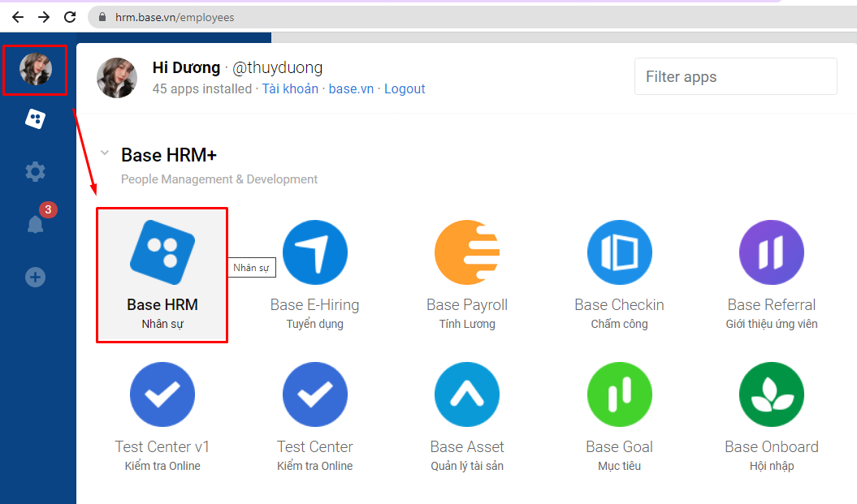The image size is (857, 504).
Task: Launch the Base Referral app
Action: 771,252
